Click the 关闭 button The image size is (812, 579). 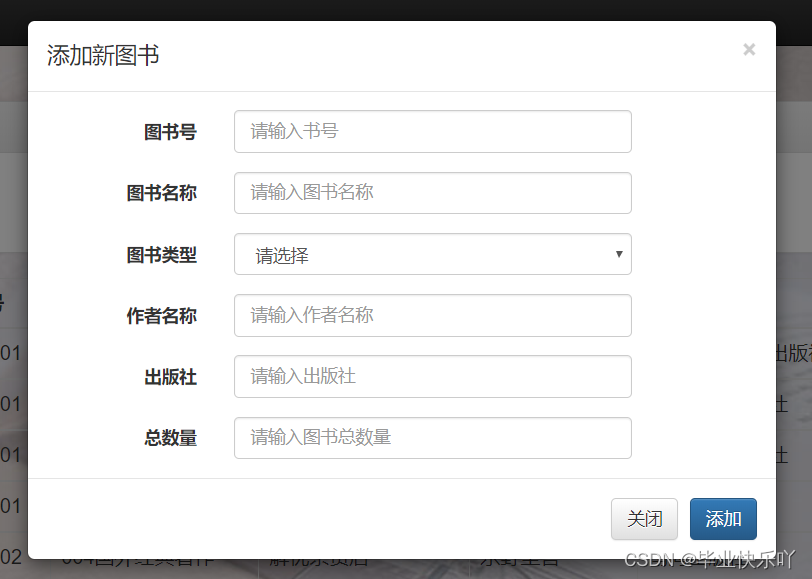point(644,519)
